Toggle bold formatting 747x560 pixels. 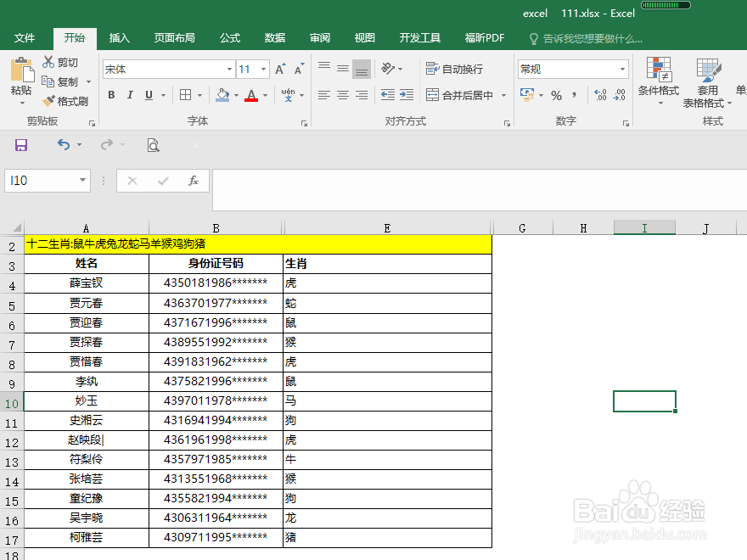[111, 95]
